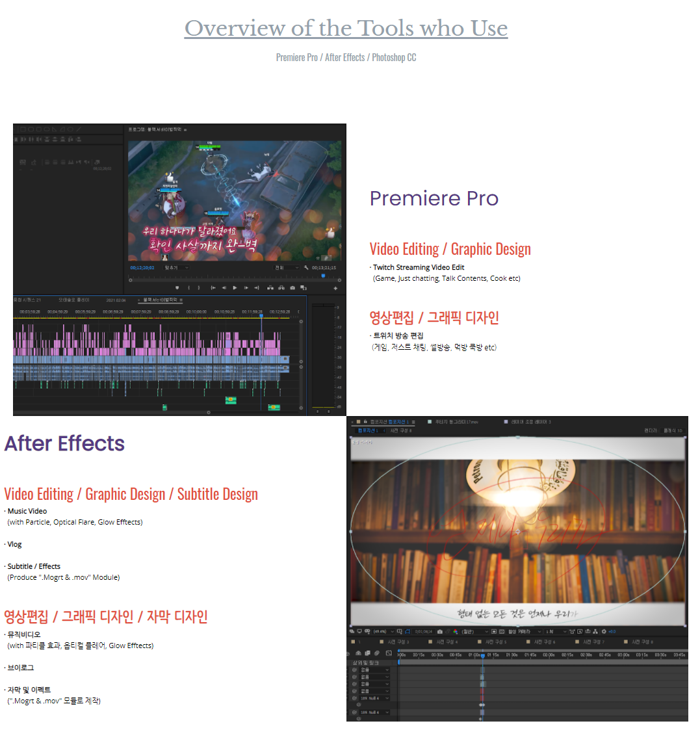Toggle the frame blending timeline icon

pyautogui.click(x=367, y=653)
